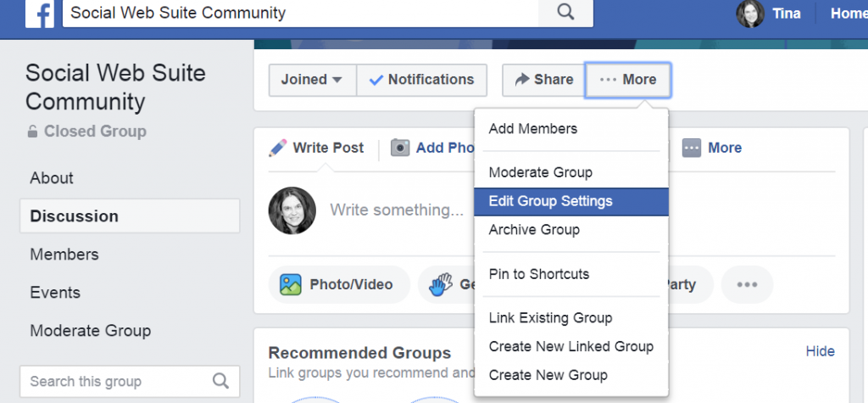This screenshot has height=403, width=868.
Task: Click the Search this group field
Action: 130,382
